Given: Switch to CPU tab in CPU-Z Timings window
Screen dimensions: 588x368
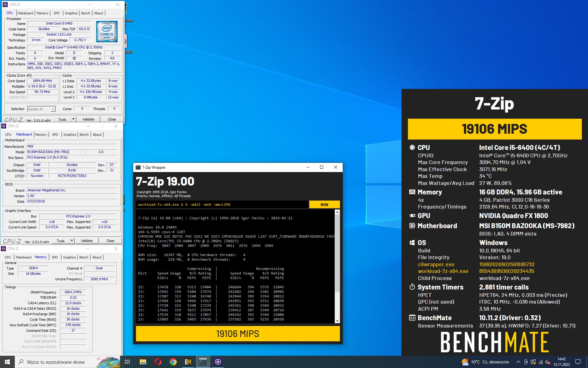Looking at the screenshot, I should pyautogui.click(x=8, y=257).
